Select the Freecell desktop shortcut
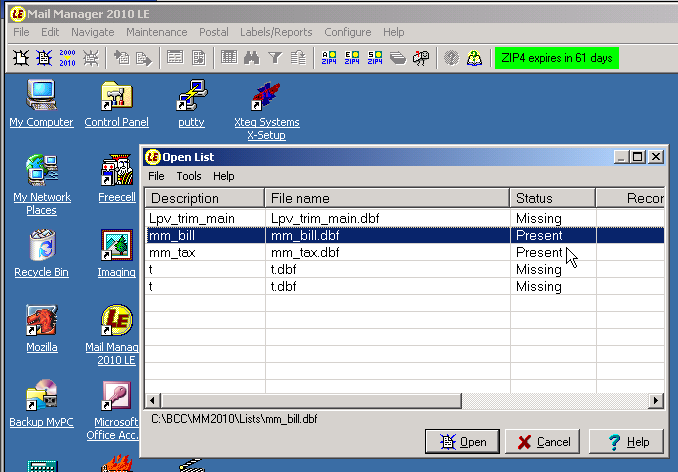The height and width of the screenshot is (472, 678). (x=117, y=179)
